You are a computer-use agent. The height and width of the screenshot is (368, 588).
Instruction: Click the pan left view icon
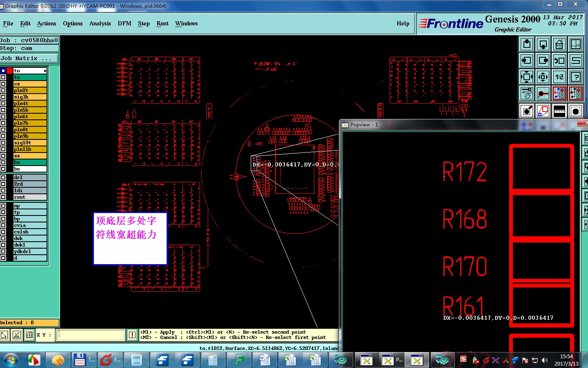point(527,61)
